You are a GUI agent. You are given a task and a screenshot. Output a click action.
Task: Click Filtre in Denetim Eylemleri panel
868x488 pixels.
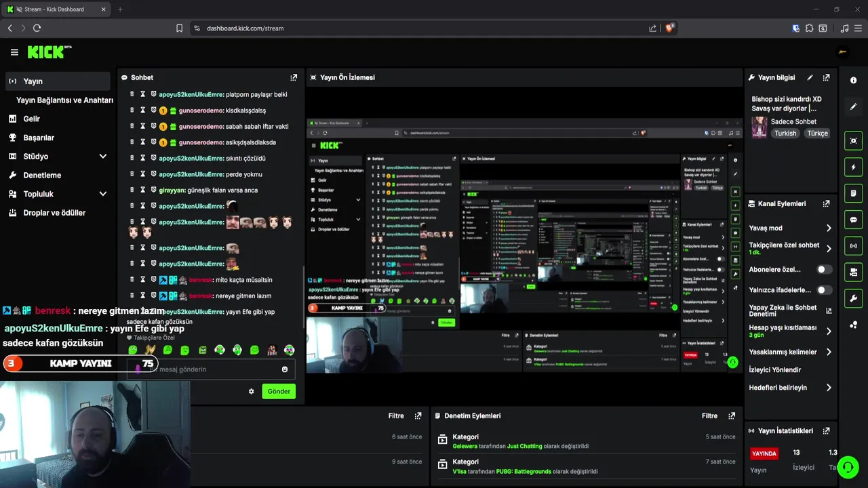pos(709,416)
